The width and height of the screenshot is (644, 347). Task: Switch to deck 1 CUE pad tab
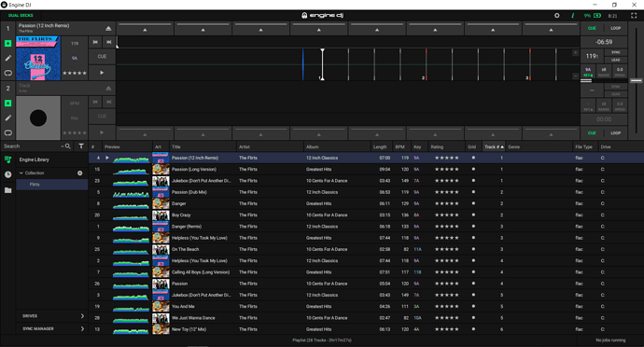pyautogui.click(x=592, y=28)
